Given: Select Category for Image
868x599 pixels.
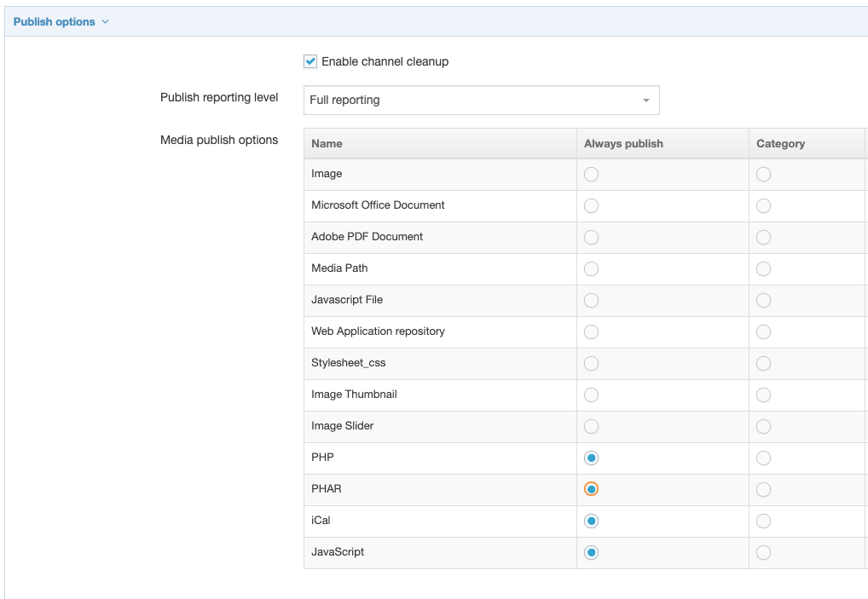Looking at the screenshot, I should coord(762,174).
